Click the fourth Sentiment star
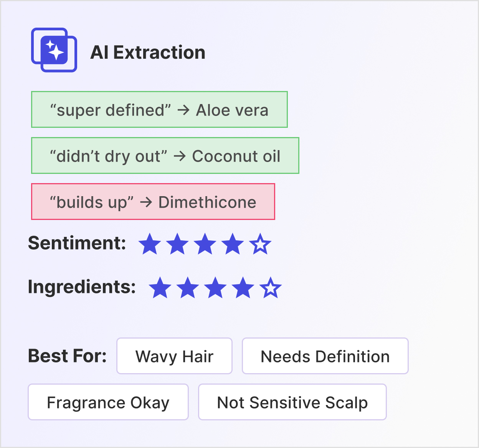Screen dimensions: 479x448 tap(233, 244)
